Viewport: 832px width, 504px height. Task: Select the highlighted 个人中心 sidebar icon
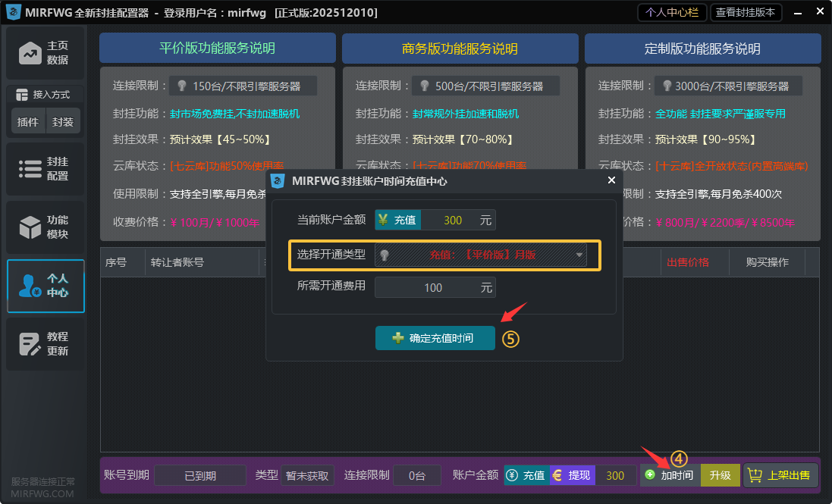tap(46, 286)
